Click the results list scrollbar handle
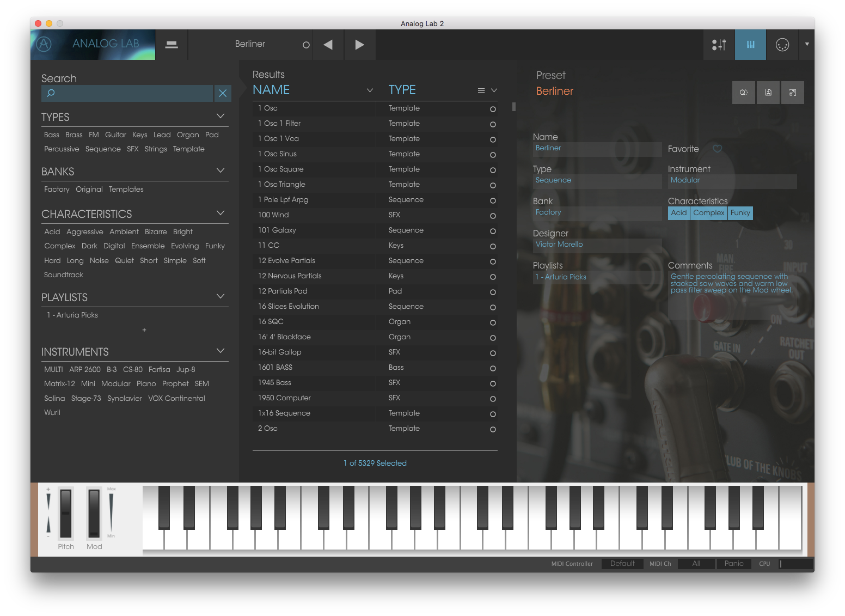 514,107
